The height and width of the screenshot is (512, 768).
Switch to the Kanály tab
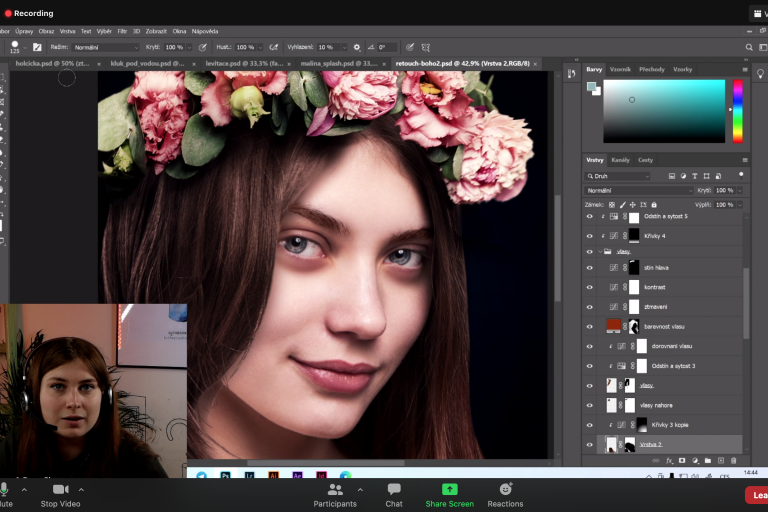620,160
